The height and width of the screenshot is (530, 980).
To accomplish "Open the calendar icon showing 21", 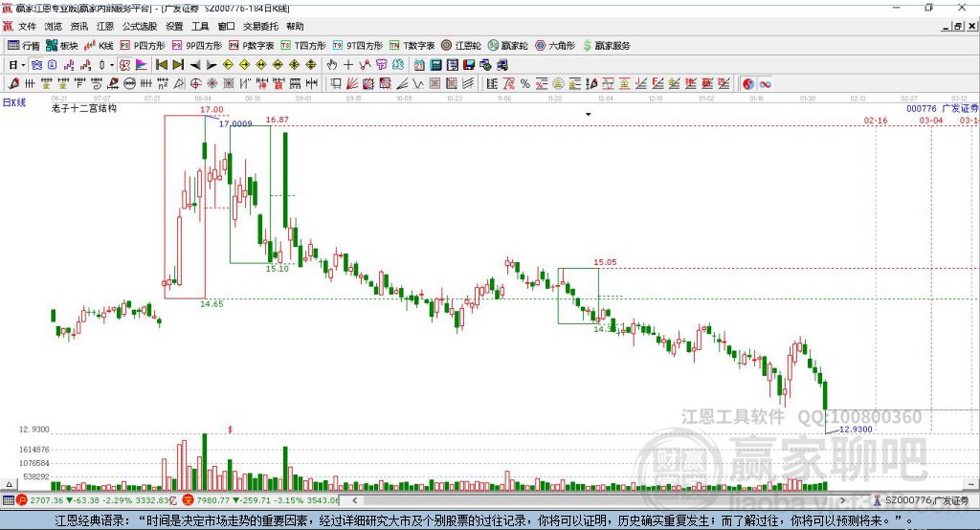I will 419,65.
